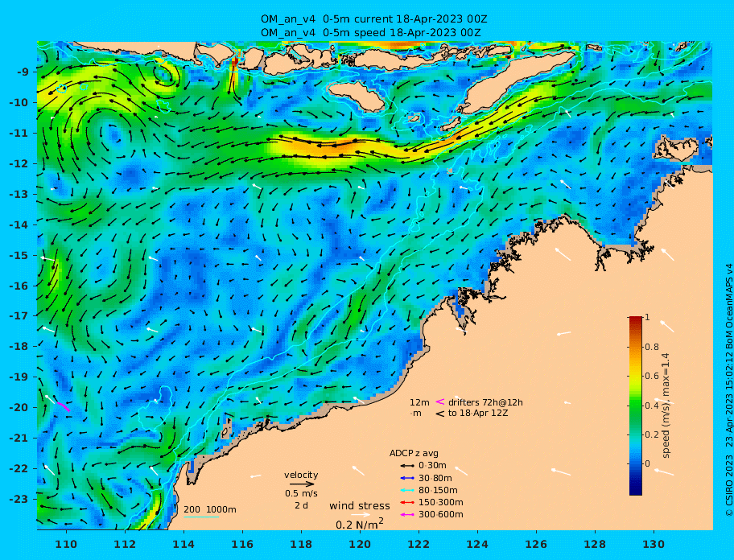Click the magenta drifter legend marker
Image resolution: width=734 pixels, height=560 pixels.
tap(440, 401)
